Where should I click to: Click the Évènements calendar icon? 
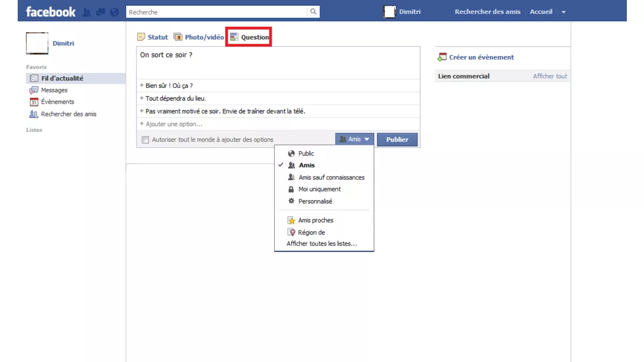coord(34,102)
